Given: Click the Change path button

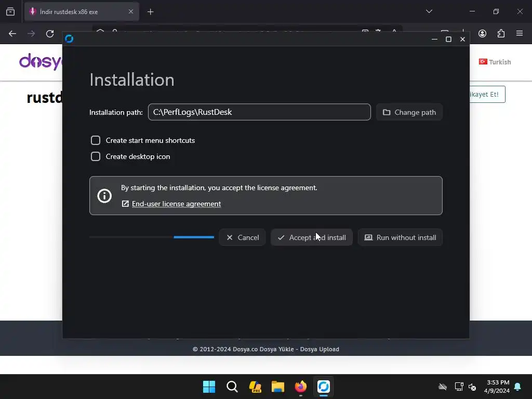Looking at the screenshot, I should tap(409, 112).
